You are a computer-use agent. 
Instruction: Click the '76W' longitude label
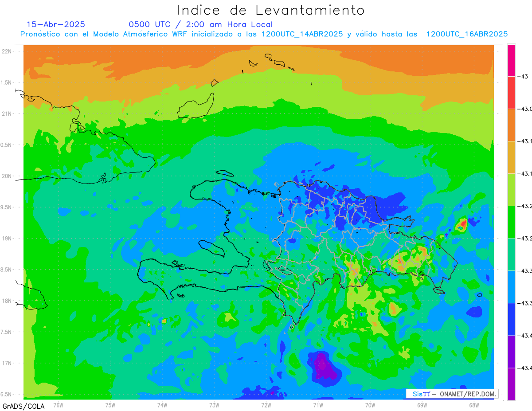pos(59,405)
